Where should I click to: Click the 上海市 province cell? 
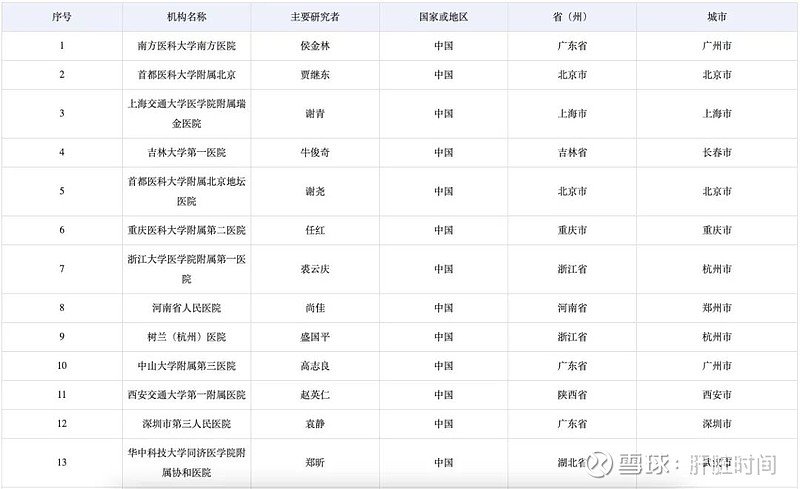click(x=572, y=114)
